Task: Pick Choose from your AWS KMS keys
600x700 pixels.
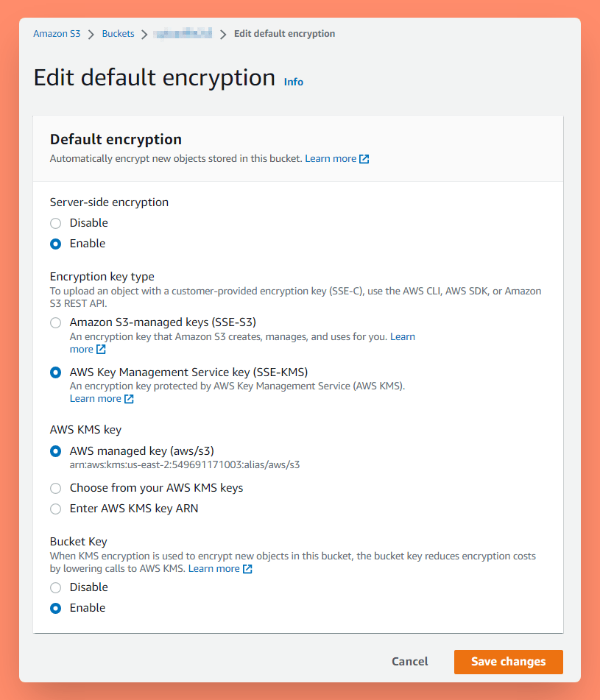Action: click(55, 488)
